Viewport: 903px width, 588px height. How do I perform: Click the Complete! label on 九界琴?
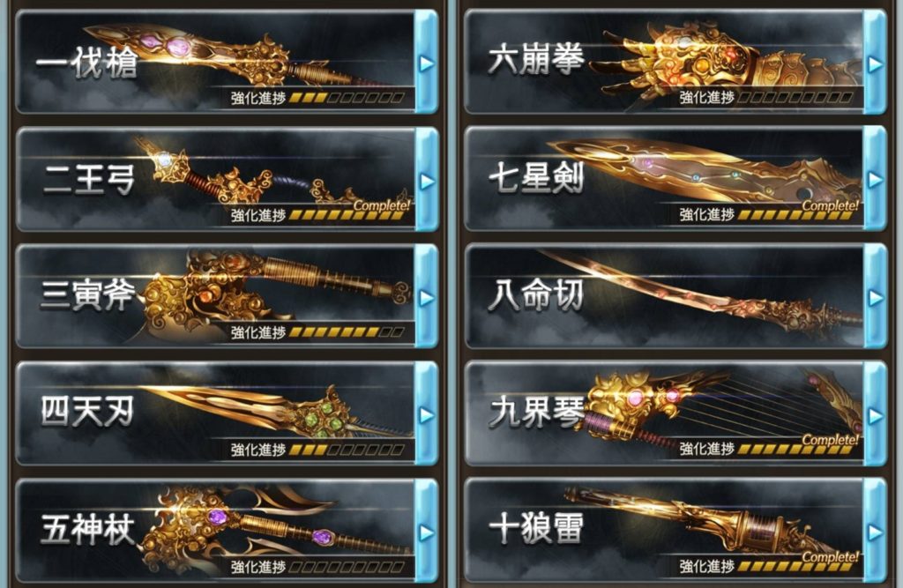point(830,439)
